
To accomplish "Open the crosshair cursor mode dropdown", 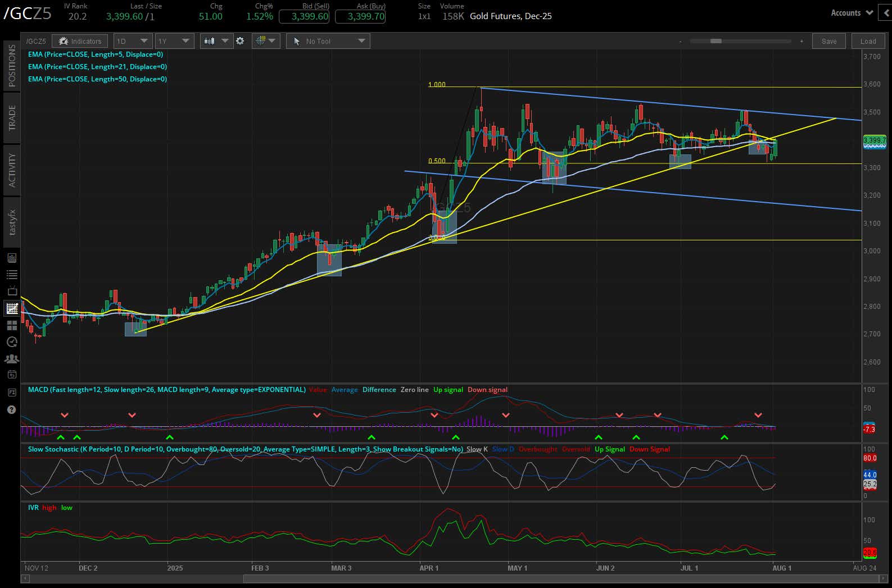I will tap(266, 41).
